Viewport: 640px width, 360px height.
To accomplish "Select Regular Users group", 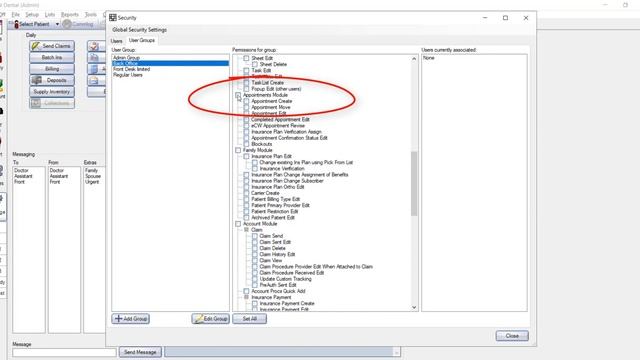I will point(170,75).
